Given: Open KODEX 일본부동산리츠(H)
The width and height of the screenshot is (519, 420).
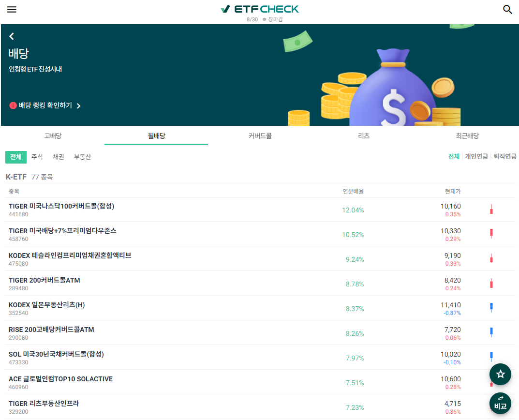Looking at the screenshot, I should (x=46, y=305).
